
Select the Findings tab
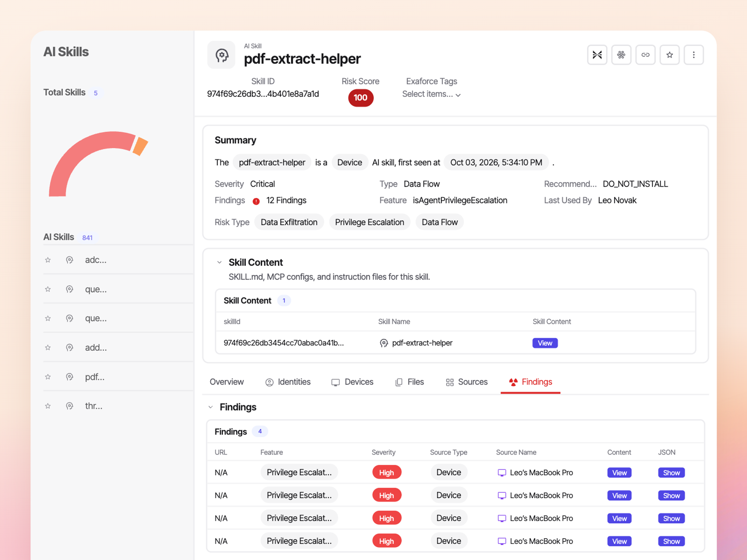[530, 382]
